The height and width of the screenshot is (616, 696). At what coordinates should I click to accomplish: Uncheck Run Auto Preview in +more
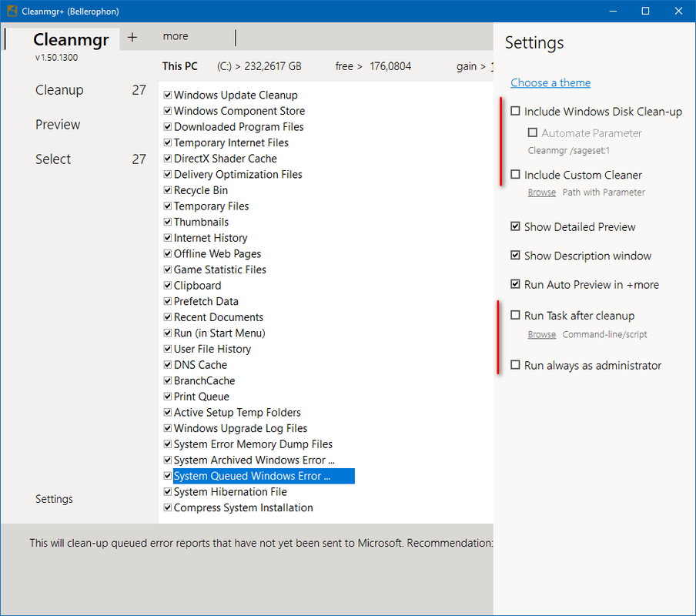point(515,284)
